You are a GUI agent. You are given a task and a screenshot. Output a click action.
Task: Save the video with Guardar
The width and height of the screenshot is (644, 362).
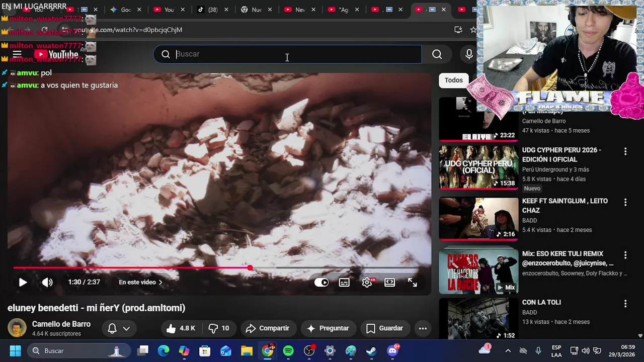[x=385, y=328]
